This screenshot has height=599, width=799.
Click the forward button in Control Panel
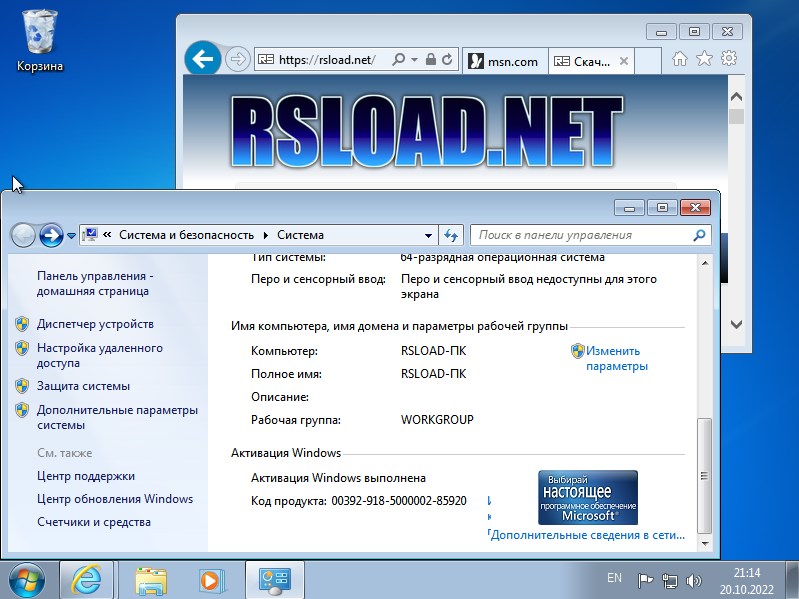(x=51, y=235)
